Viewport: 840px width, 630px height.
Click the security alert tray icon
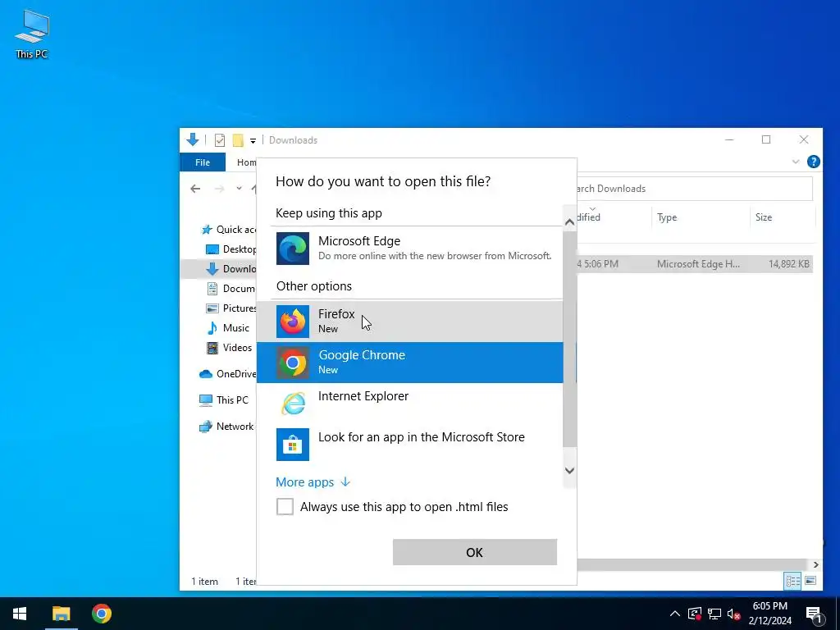pos(694,614)
